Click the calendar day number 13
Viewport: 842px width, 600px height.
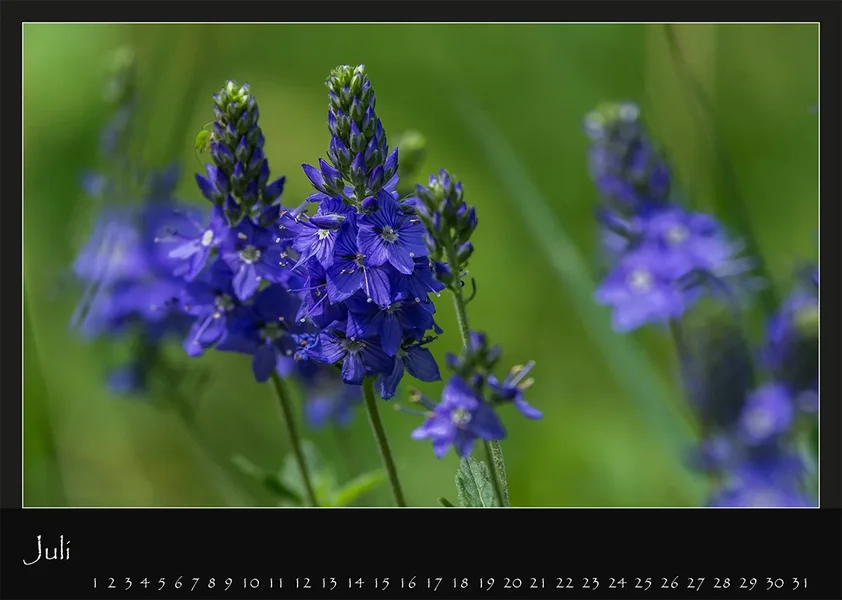(329, 583)
